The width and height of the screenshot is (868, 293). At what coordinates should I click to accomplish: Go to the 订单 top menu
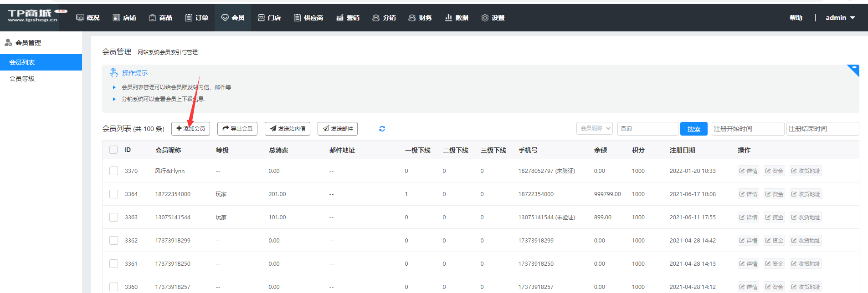pos(197,18)
